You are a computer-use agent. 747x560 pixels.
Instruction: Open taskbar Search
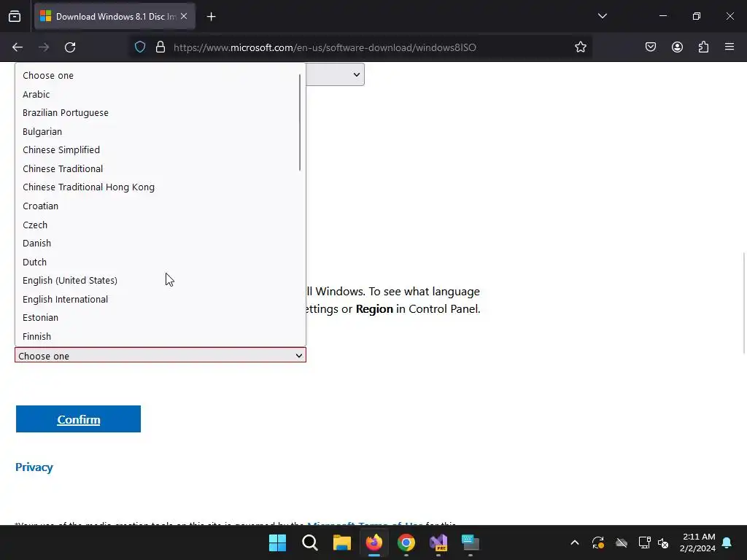[x=309, y=542]
